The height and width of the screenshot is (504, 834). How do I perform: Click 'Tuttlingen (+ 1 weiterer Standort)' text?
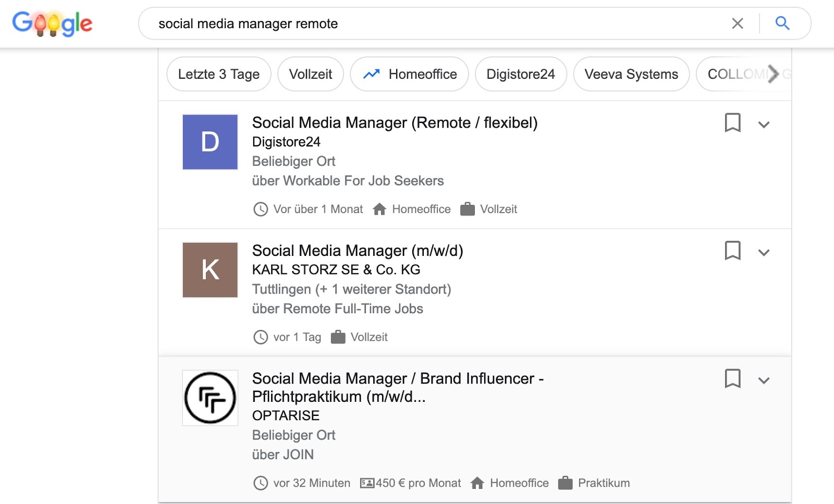pyautogui.click(x=351, y=289)
